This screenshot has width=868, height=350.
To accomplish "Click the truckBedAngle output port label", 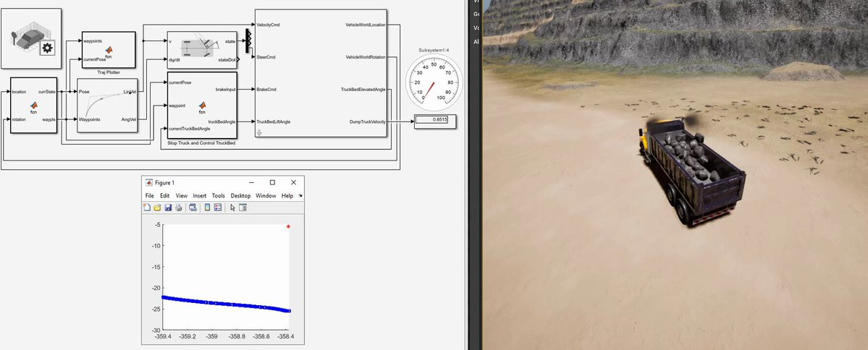I will tap(222, 121).
